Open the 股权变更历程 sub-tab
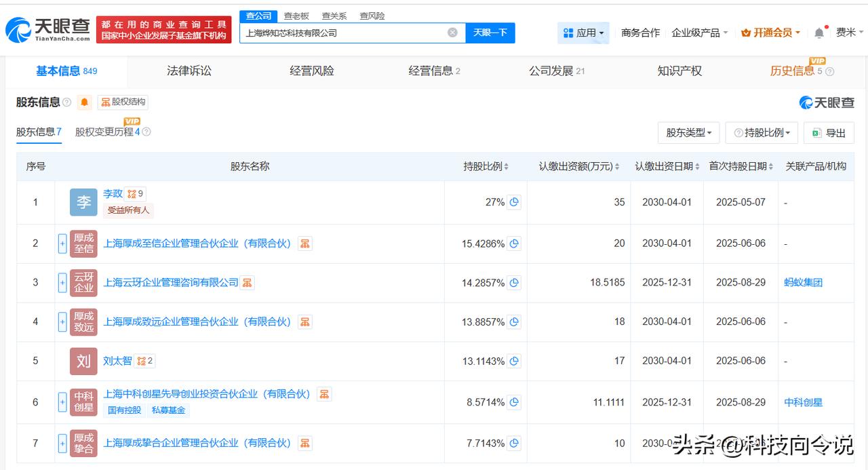The width and height of the screenshot is (868, 470). (108, 132)
